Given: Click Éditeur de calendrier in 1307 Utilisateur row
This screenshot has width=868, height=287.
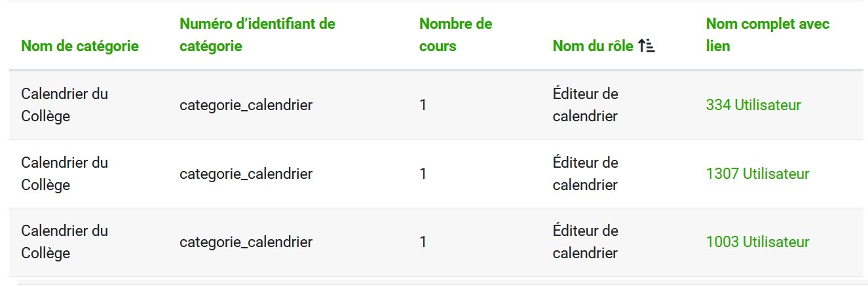Looking at the screenshot, I should [x=585, y=174].
